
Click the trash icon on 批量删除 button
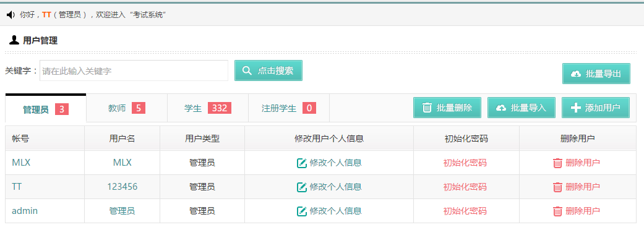427,108
